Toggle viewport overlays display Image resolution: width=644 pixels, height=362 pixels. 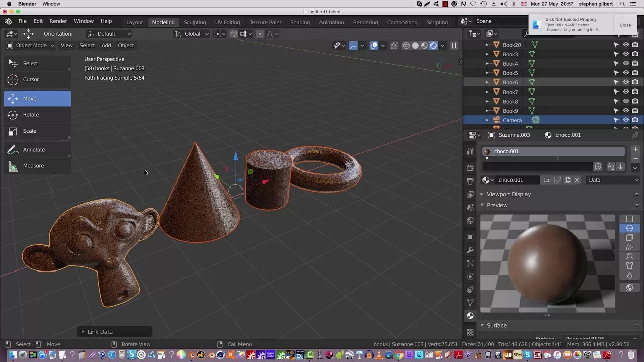tap(374, 46)
